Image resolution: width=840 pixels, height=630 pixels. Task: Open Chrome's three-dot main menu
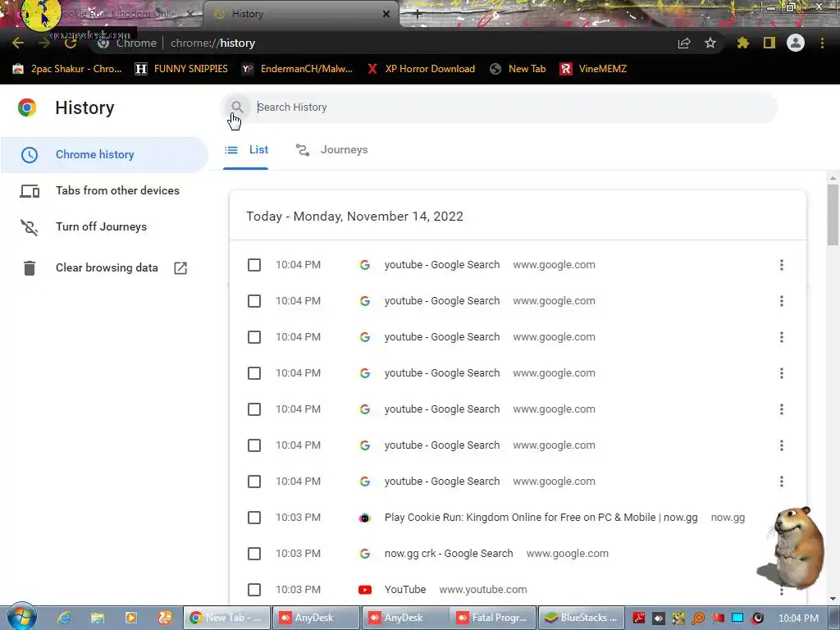pyautogui.click(x=822, y=43)
